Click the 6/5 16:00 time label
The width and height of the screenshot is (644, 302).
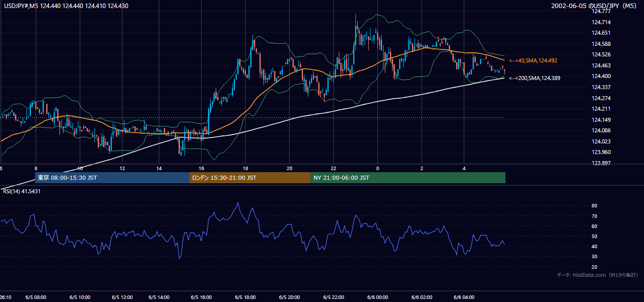(201, 297)
